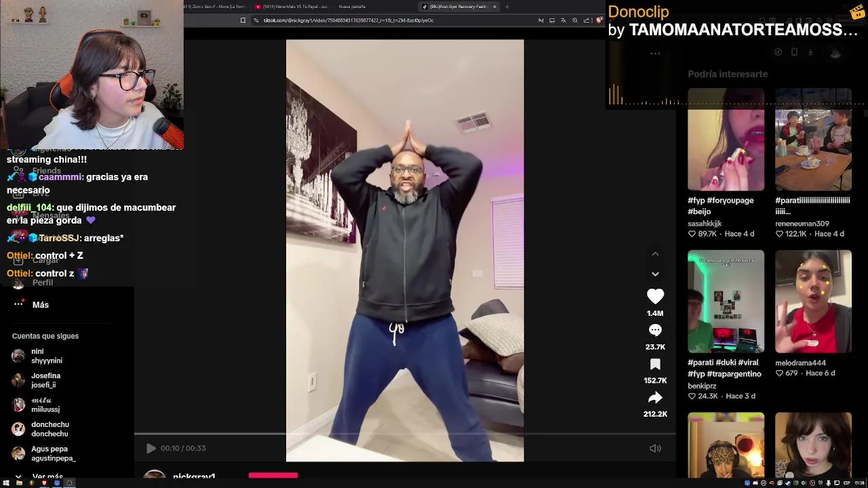Click the taskbar clock showing 01:36

click(859, 483)
